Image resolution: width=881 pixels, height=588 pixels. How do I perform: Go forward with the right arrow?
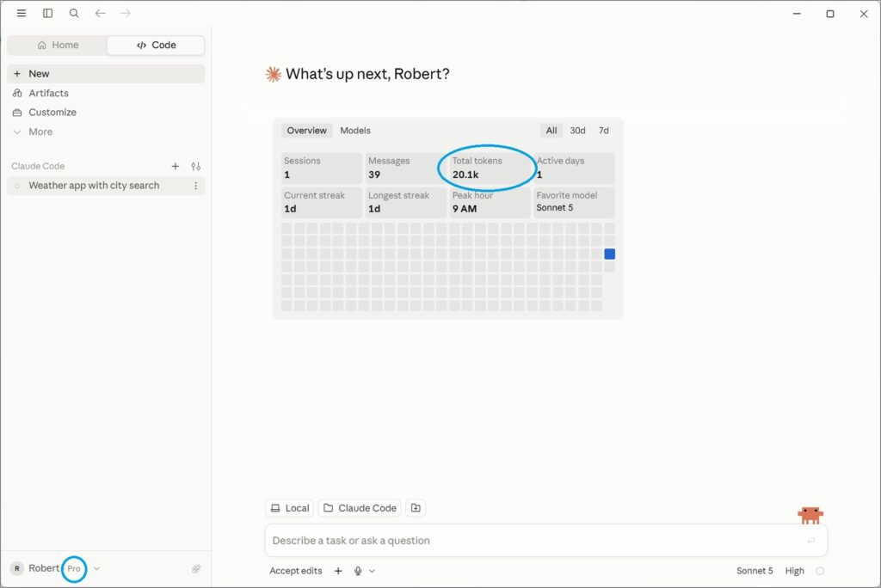pyautogui.click(x=126, y=13)
